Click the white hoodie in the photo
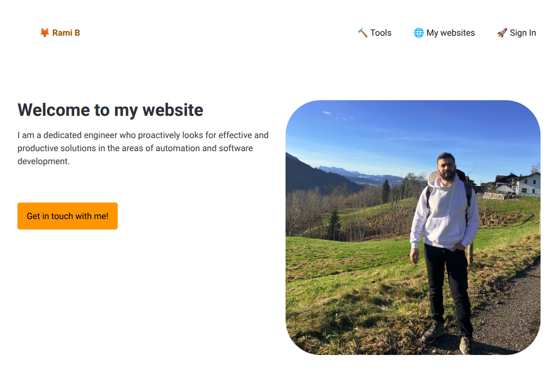558x392 pixels. (446, 211)
